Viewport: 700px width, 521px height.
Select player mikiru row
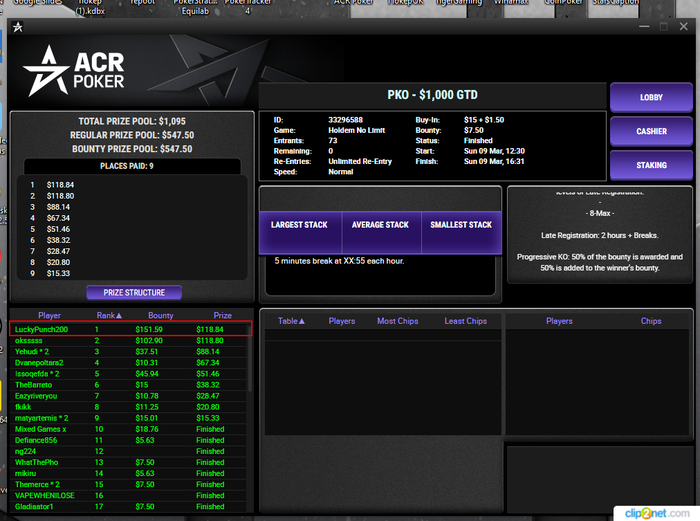coord(128,473)
